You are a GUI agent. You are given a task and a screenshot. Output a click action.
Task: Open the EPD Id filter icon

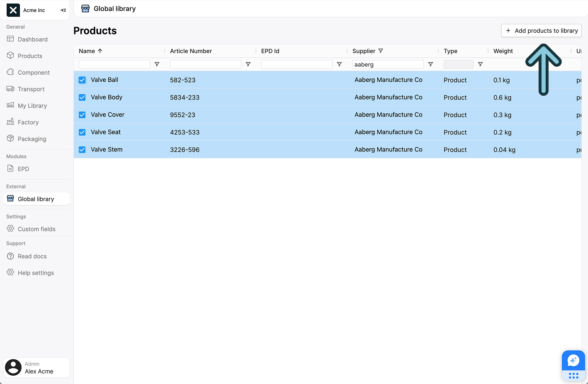(339, 64)
